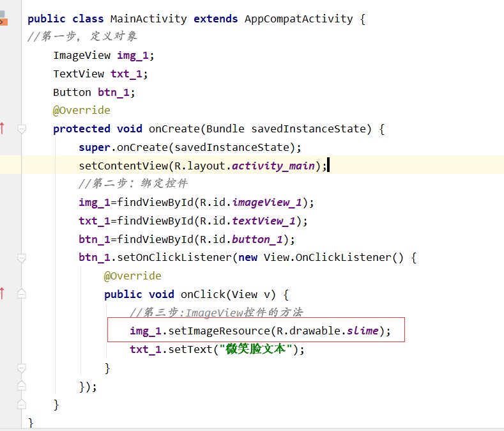Image resolution: width=504 pixels, height=431 pixels.
Task: Collapse the onCreate method fold marker
Action: 22,129
